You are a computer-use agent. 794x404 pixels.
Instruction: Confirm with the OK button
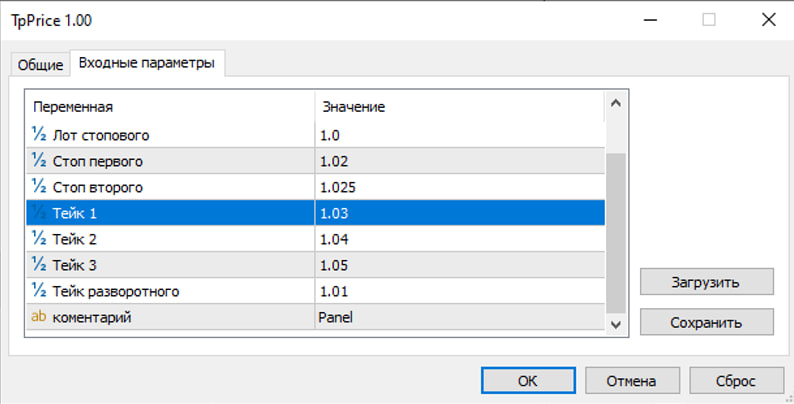527,381
